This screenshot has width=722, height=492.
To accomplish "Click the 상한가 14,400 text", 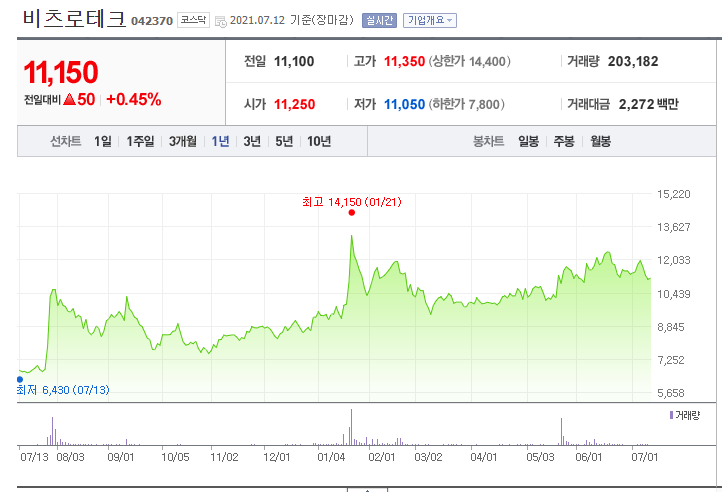I will tap(470, 61).
